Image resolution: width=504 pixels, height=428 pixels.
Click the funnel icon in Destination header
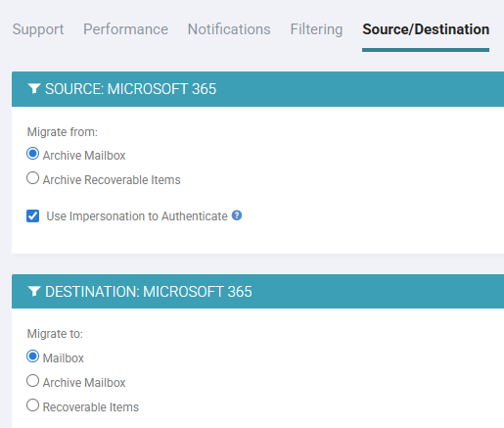pyautogui.click(x=34, y=291)
